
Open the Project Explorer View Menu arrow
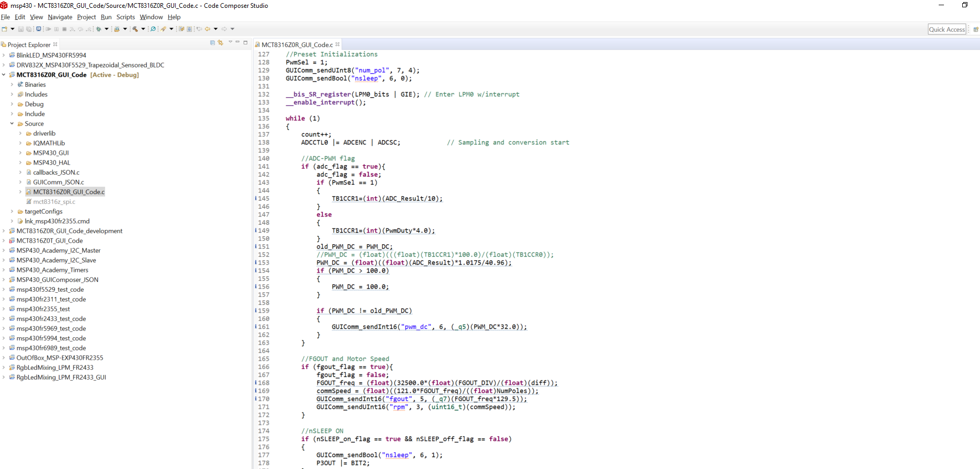click(x=230, y=42)
